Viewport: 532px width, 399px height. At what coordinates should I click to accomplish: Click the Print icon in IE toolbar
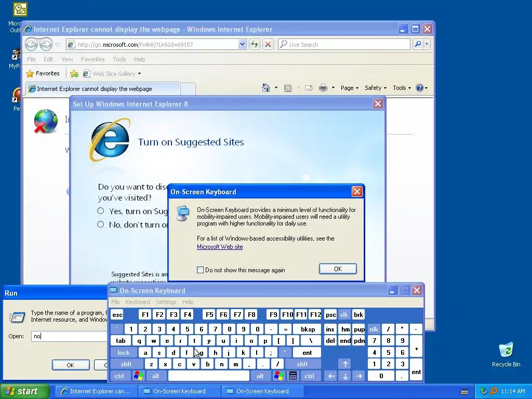pos(323,88)
